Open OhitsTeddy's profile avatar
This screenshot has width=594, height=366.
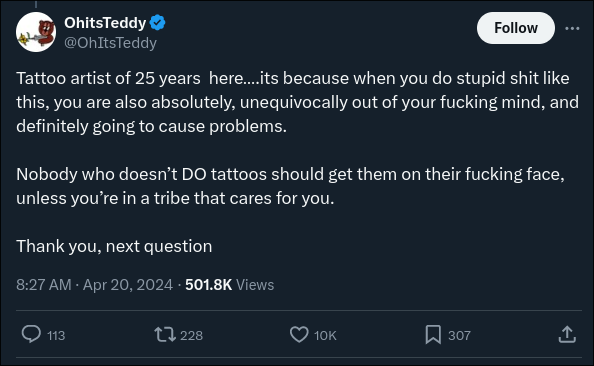(x=36, y=32)
